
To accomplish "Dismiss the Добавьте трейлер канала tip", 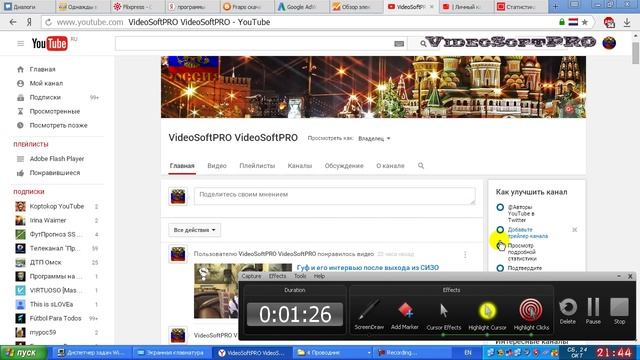I will click(x=575, y=230).
